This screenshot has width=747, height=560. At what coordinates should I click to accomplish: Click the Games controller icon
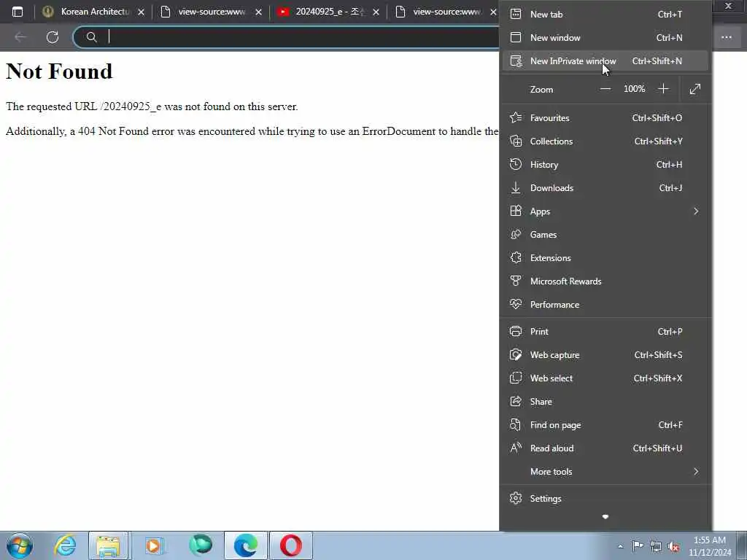tap(516, 234)
